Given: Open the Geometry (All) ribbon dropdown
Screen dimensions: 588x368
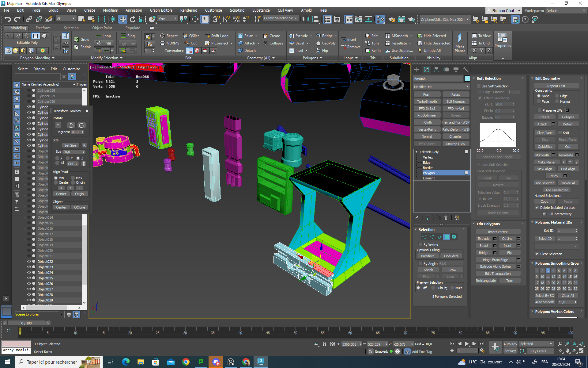Looking at the screenshot, I should coord(261,58).
